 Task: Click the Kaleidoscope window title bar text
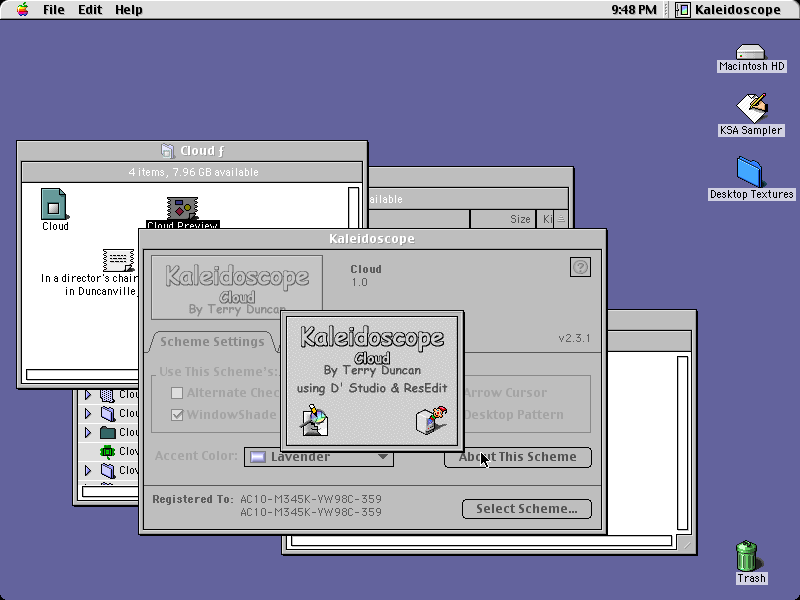tap(372, 239)
